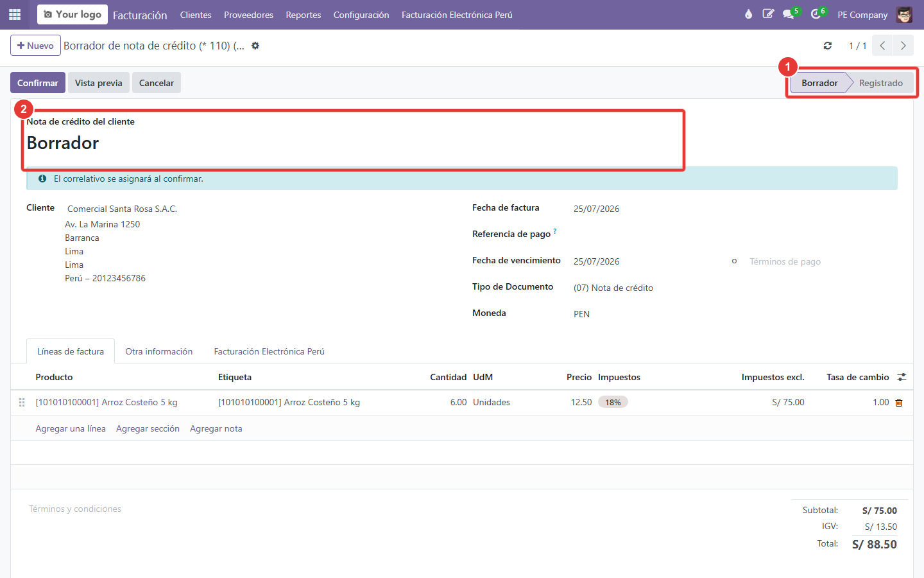The height and width of the screenshot is (578, 924).
Task: Click the Nuevo button
Action: coord(35,46)
